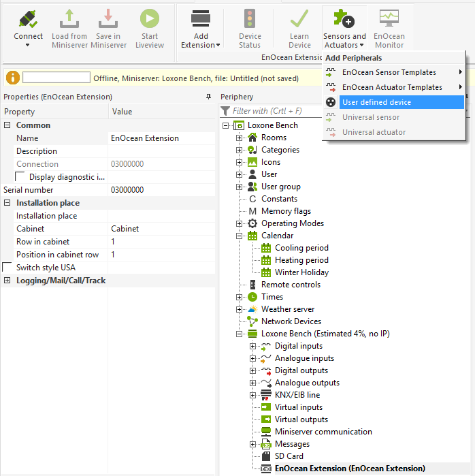
Task: Open EnOcean Actuator Templates submenu
Action: click(394, 87)
